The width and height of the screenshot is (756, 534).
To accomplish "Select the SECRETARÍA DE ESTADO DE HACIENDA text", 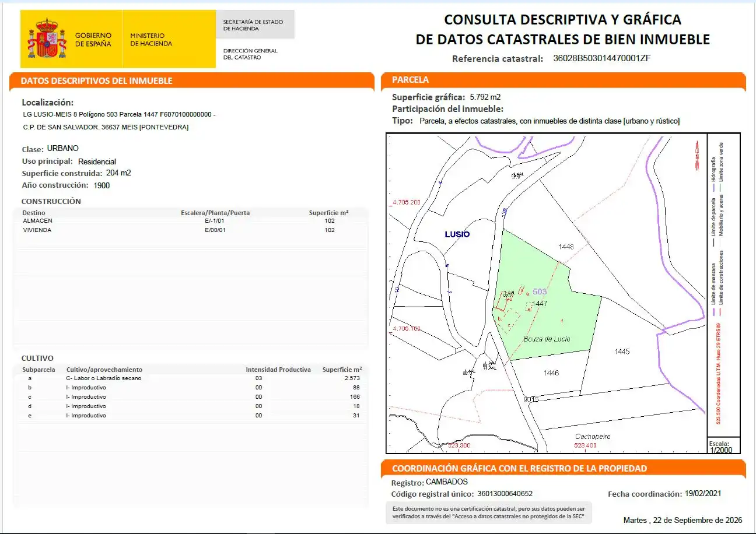I will tap(253, 25).
